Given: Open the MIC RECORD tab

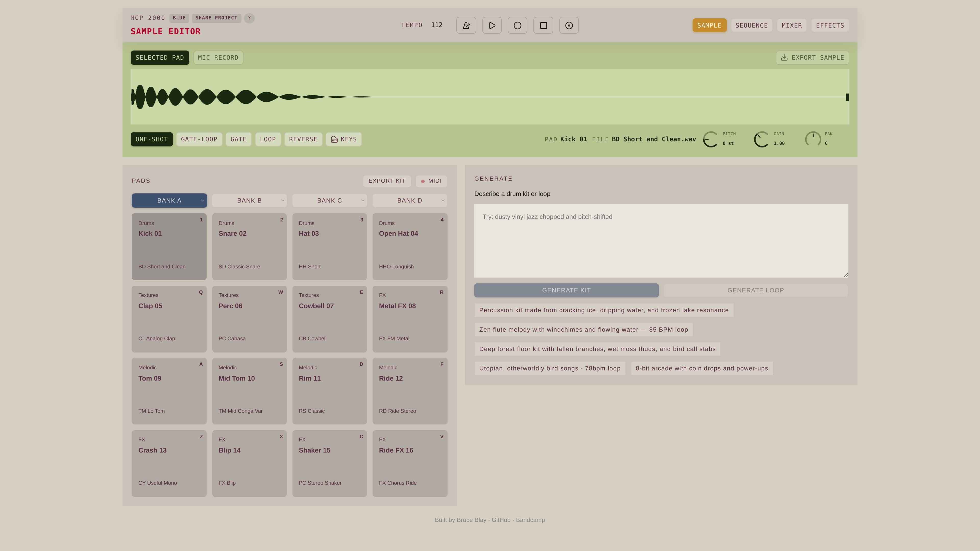Looking at the screenshot, I should (x=218, y=58).
